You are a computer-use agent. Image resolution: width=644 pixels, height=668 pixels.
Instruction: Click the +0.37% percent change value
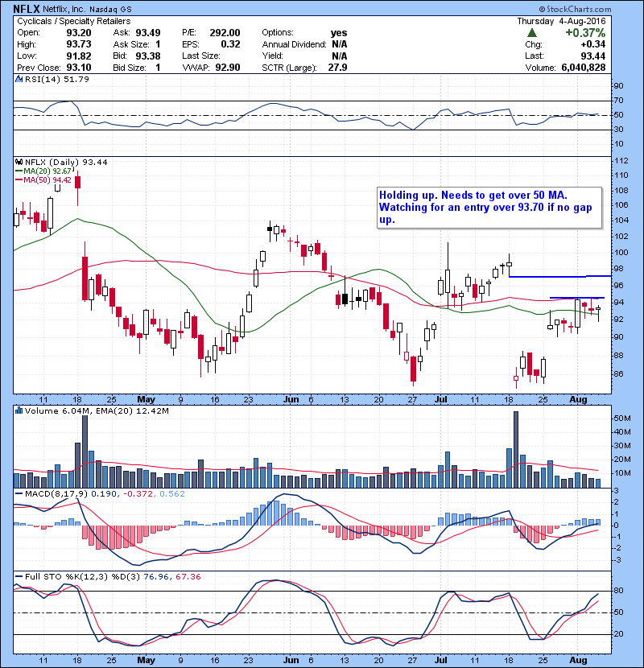click(x=585, y=33)
